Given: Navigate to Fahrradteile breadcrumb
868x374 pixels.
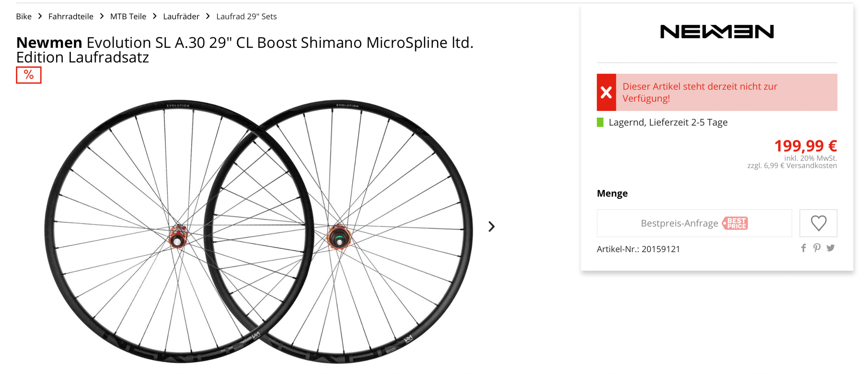Looking at the screenshot, I should 71,16.
